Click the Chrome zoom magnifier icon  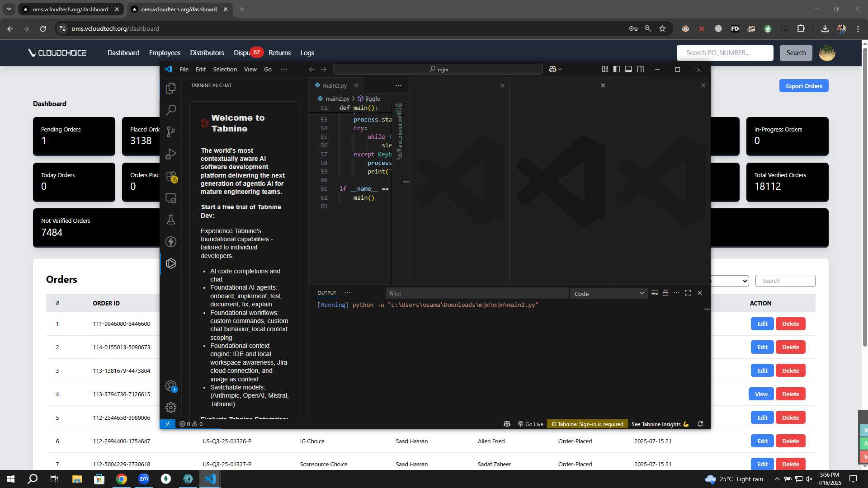point(648,28)
